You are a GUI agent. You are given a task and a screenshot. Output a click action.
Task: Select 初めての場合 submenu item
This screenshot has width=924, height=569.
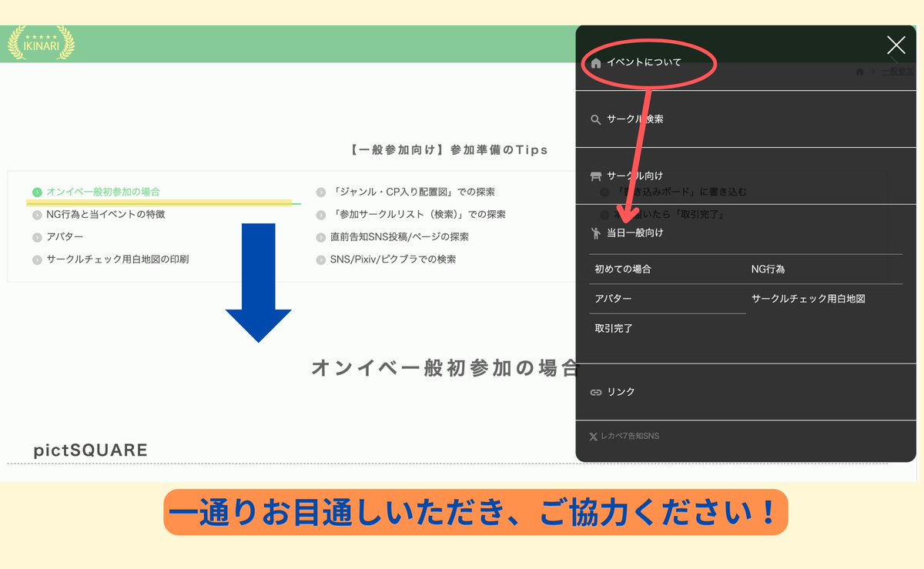coord(623,269)
